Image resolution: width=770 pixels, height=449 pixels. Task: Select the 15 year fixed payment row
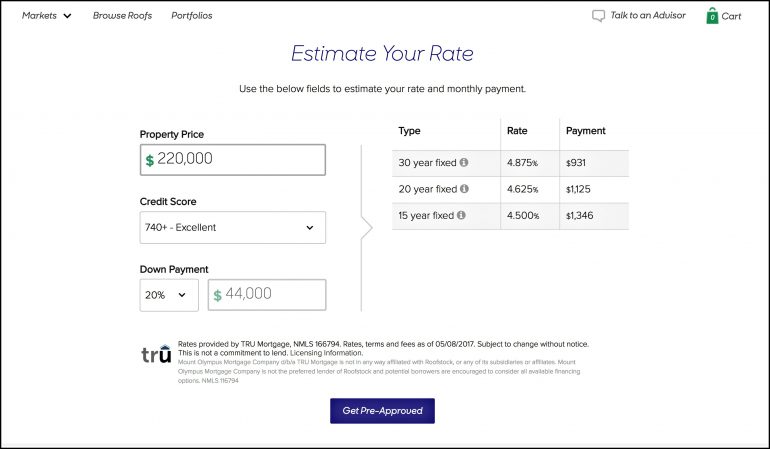point(510,216)
